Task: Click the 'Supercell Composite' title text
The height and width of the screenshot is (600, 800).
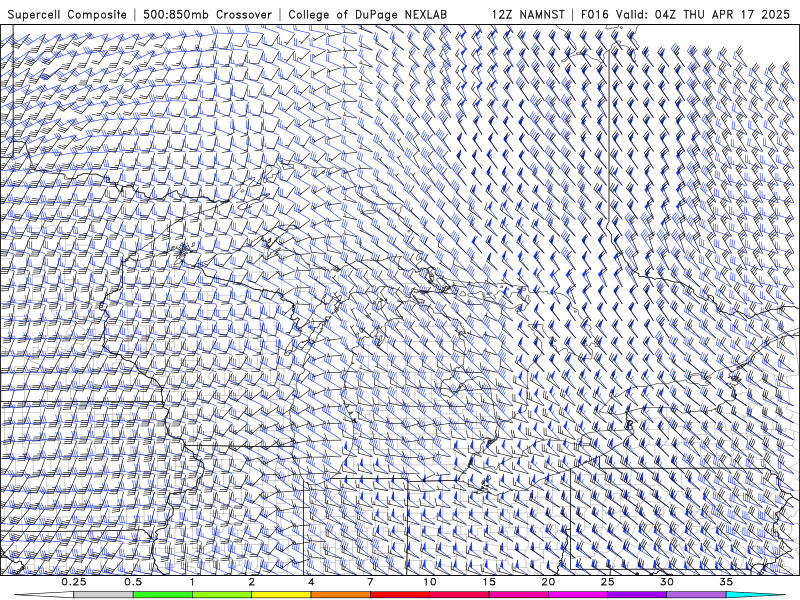Action: point(67,14)
